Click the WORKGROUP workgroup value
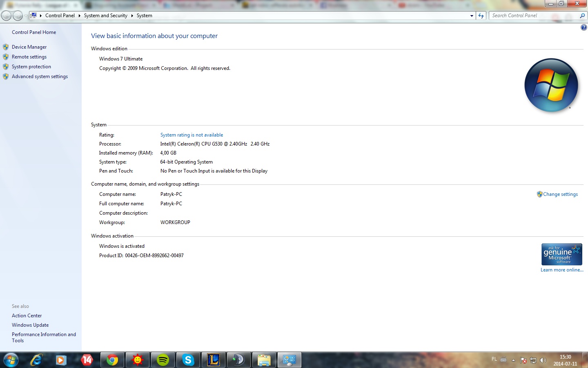The width and height of the screenshot is (588, 368). 175,222
